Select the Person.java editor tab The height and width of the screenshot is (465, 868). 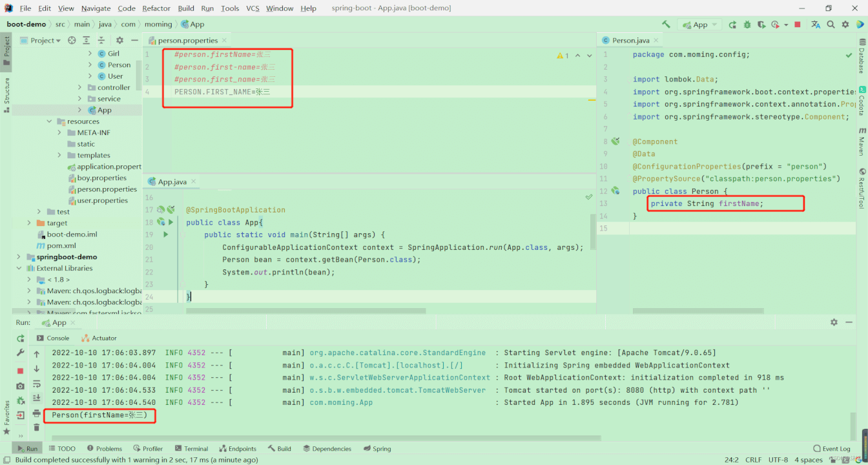pos(631,40)
